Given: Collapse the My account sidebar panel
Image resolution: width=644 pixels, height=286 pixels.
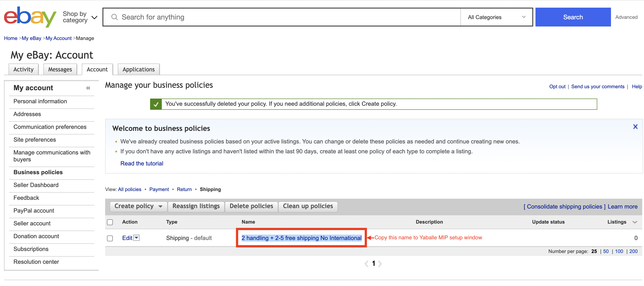Looking at the screenshot, I should 88,88.
